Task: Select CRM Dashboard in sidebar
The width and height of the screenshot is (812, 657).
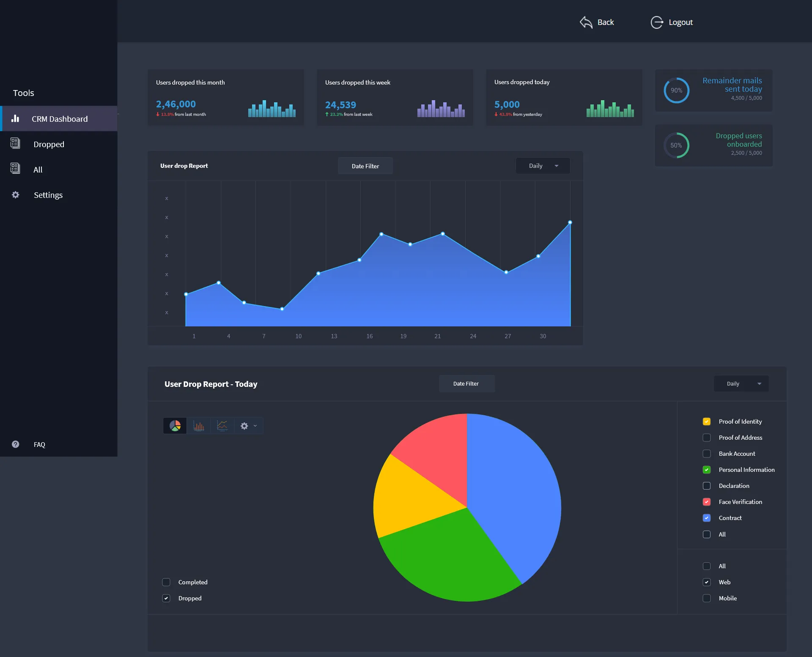Action: 59,119
